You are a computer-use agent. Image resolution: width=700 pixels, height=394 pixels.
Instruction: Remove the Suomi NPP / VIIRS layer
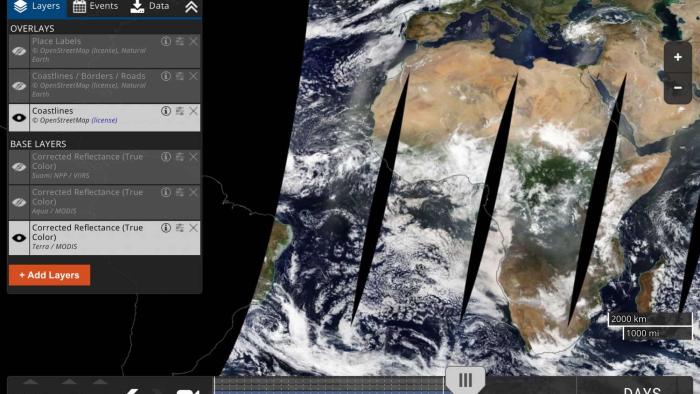[x=193, y=157]
